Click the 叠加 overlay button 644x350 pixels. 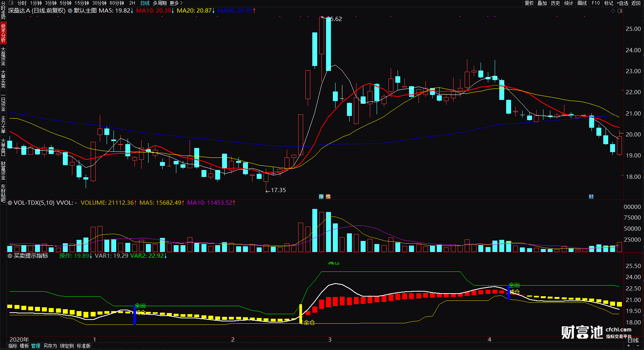542,3
